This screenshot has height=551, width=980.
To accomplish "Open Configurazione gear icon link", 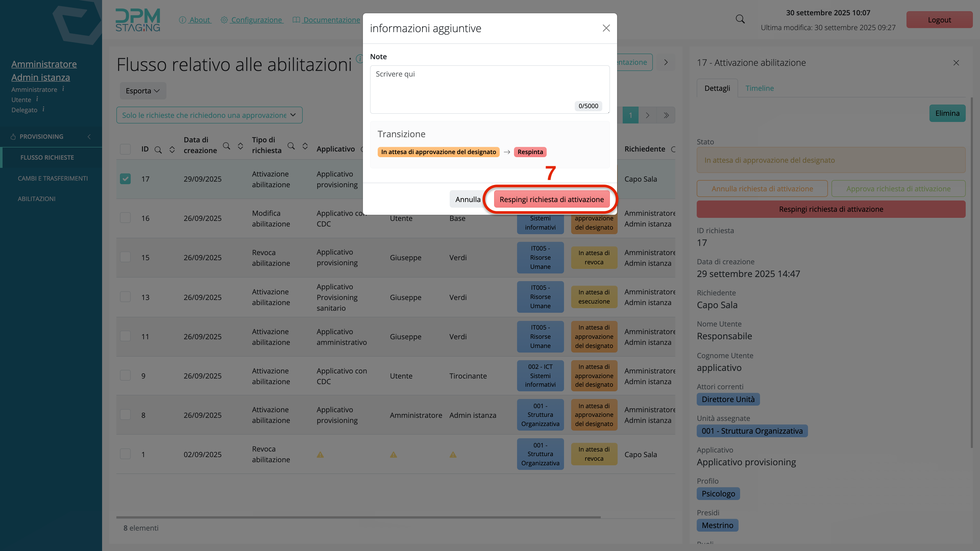I will pos(224,20).
